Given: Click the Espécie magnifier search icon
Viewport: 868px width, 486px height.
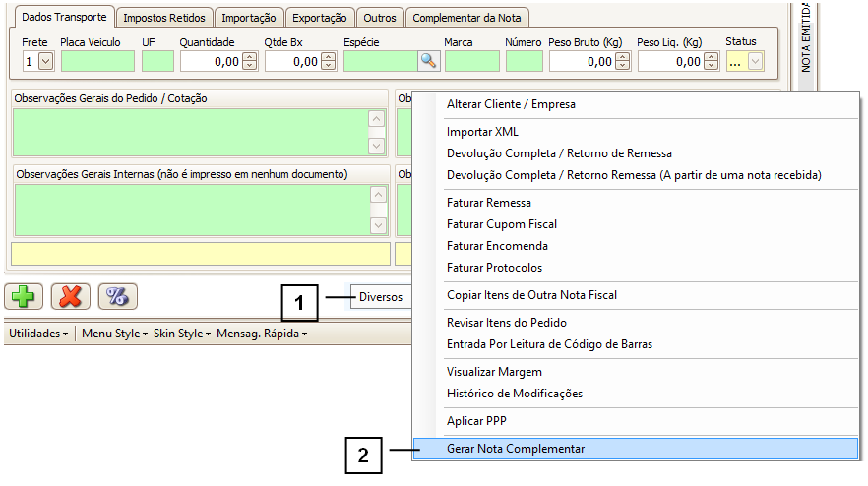Looking at the screenshot, I should tap(428, 61).
